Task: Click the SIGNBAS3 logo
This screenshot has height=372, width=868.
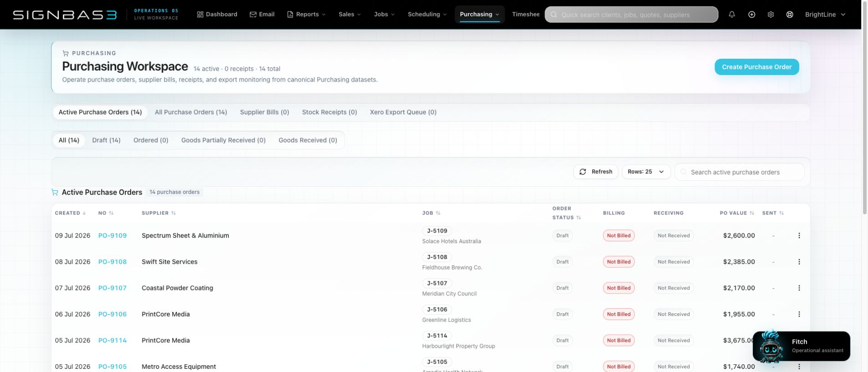Action: click(x=65, y=15)
